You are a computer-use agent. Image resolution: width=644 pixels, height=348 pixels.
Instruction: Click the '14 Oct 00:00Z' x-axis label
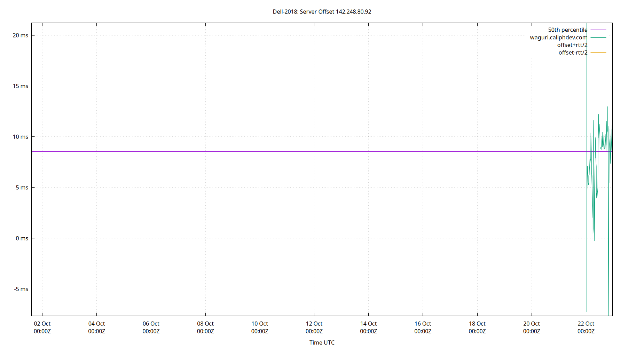pyautogui.click(x=368, y=327)
